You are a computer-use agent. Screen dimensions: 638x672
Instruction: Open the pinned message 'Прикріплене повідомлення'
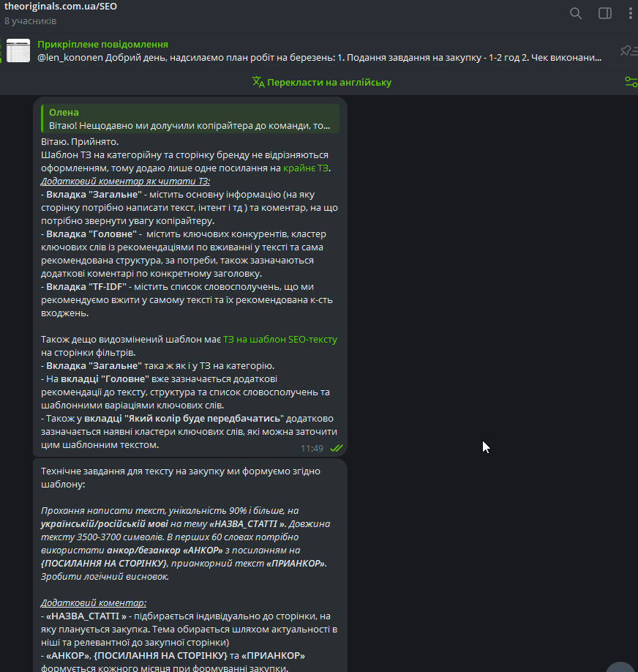[x=319, y=51]
